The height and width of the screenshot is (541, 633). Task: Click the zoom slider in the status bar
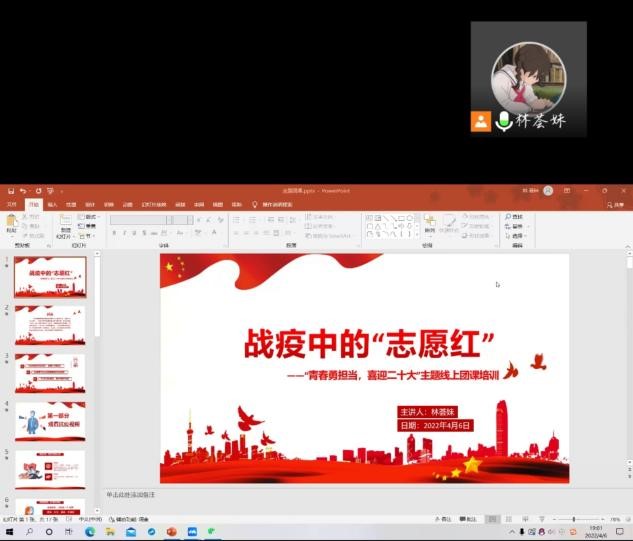575,520
